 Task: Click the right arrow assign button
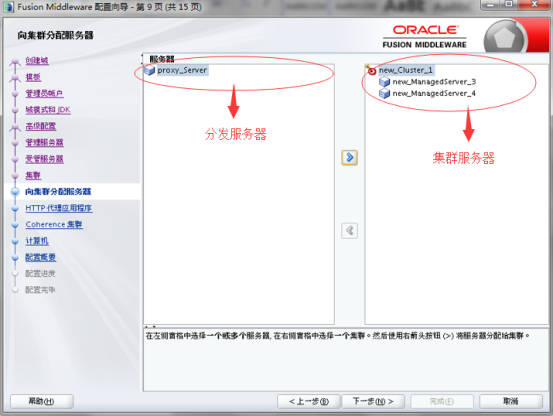350,157
